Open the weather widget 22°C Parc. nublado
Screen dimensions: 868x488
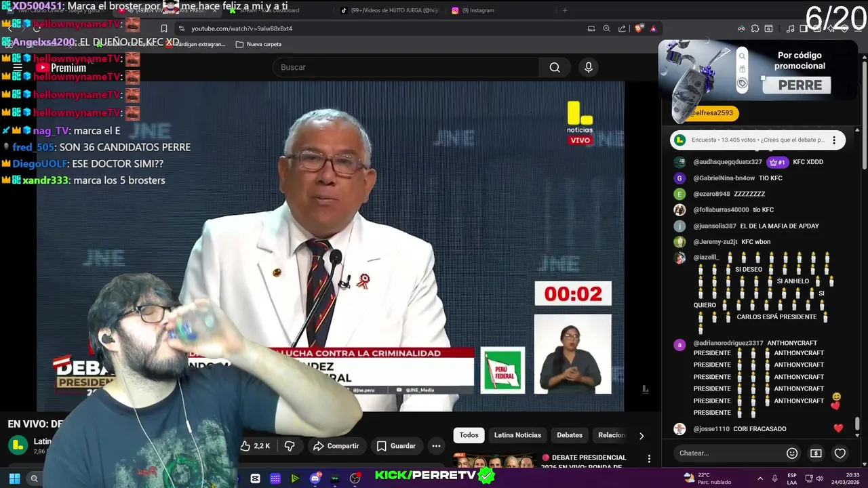point(708,479)
